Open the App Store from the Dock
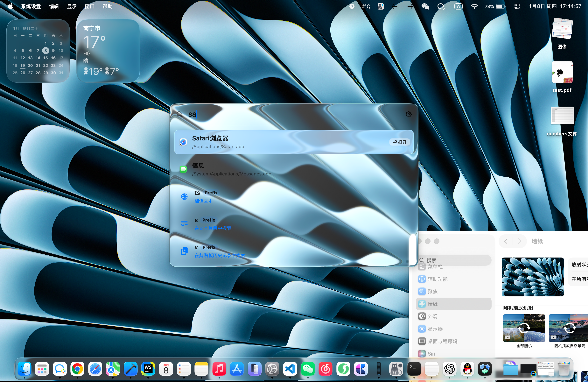This screenshot has height=382, width=588. [x=237, y=369]
